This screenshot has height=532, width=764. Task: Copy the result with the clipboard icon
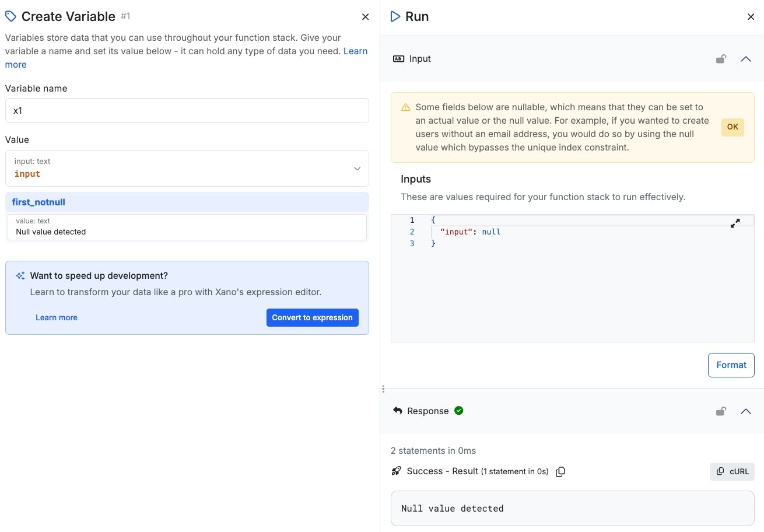click(560, 471)
